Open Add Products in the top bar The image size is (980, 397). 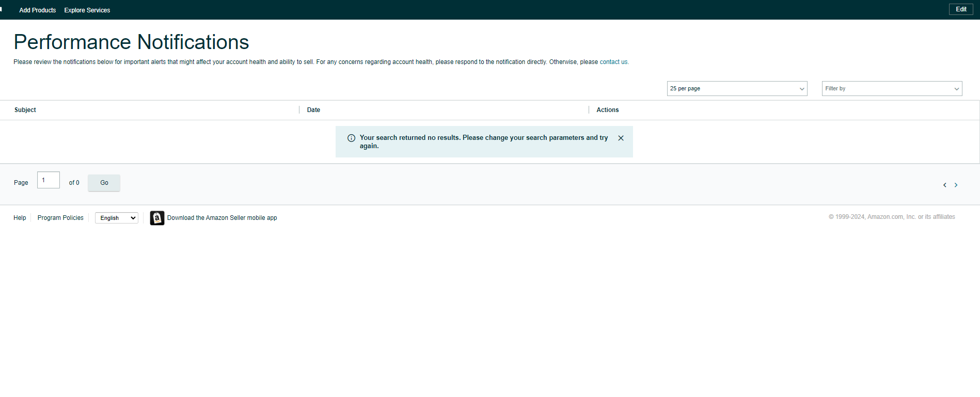coord(37,10)
